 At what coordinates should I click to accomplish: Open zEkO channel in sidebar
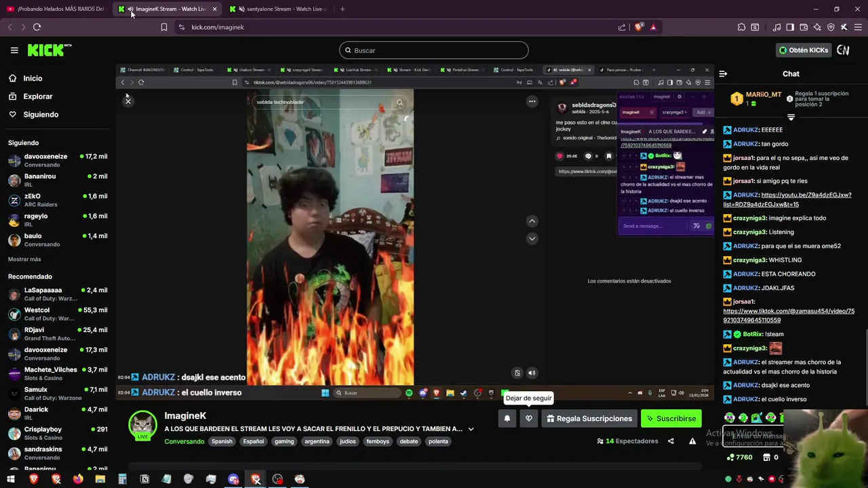point(58,200)
